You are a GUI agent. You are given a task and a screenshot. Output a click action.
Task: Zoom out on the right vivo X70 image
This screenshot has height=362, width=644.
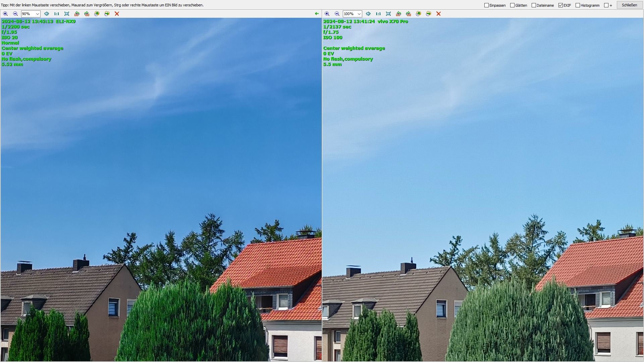337,14
